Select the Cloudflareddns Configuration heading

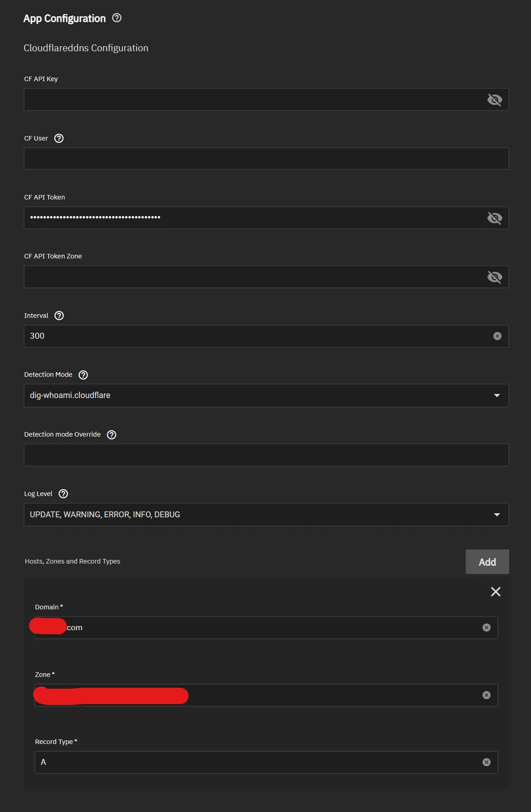[86, 48]
